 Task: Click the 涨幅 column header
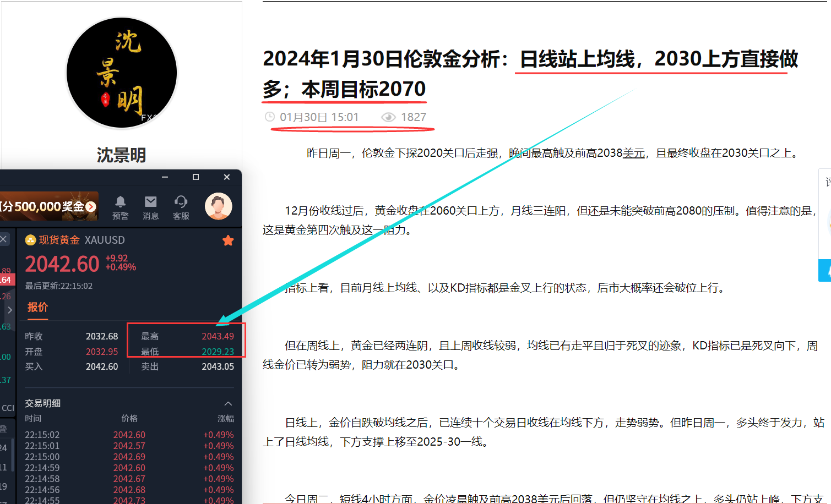(x=226, y=419)
